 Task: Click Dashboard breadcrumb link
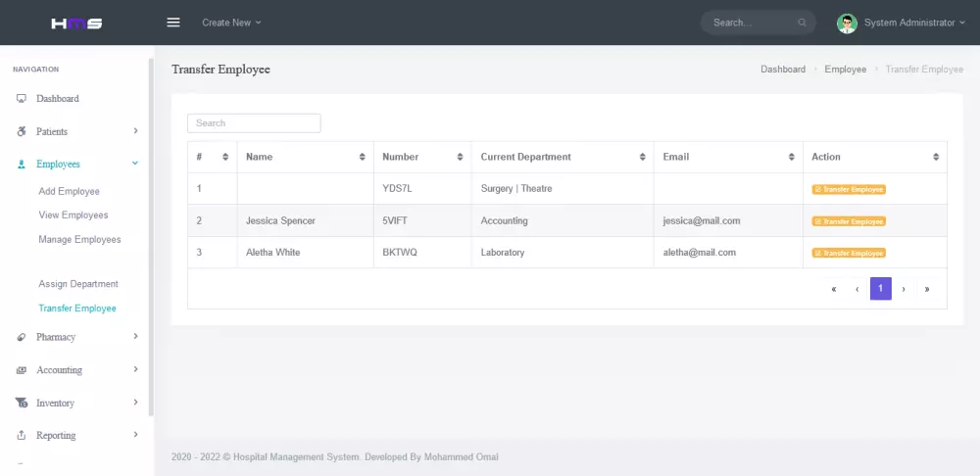pos(783,70)
